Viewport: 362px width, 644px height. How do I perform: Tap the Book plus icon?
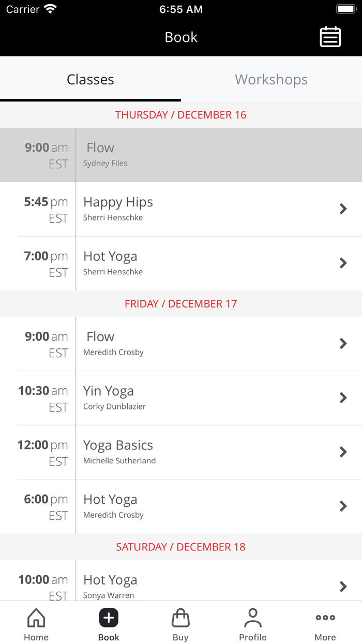(108, 617)
